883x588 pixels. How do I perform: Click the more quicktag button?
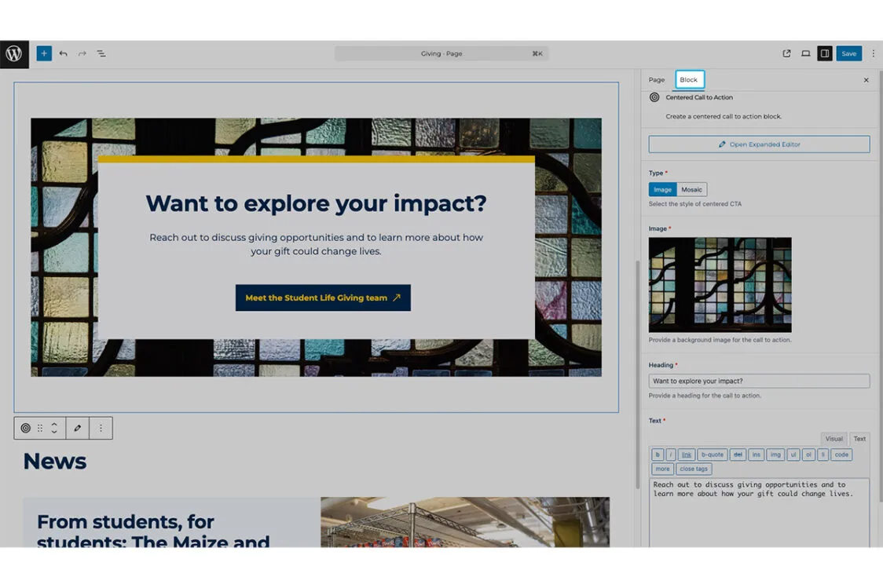[663, 469]
